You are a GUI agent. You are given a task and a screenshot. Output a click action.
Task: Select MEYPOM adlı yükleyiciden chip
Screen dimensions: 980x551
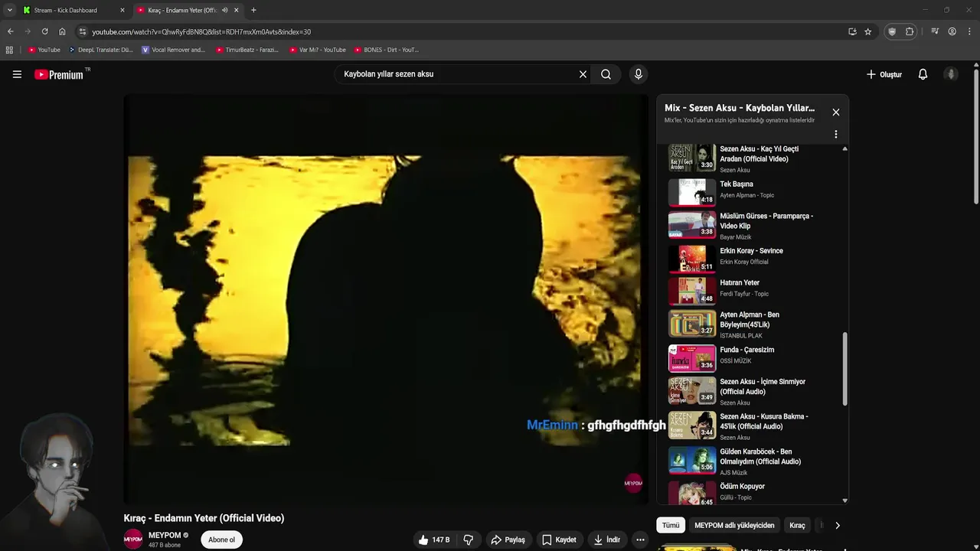pos(734,525)
